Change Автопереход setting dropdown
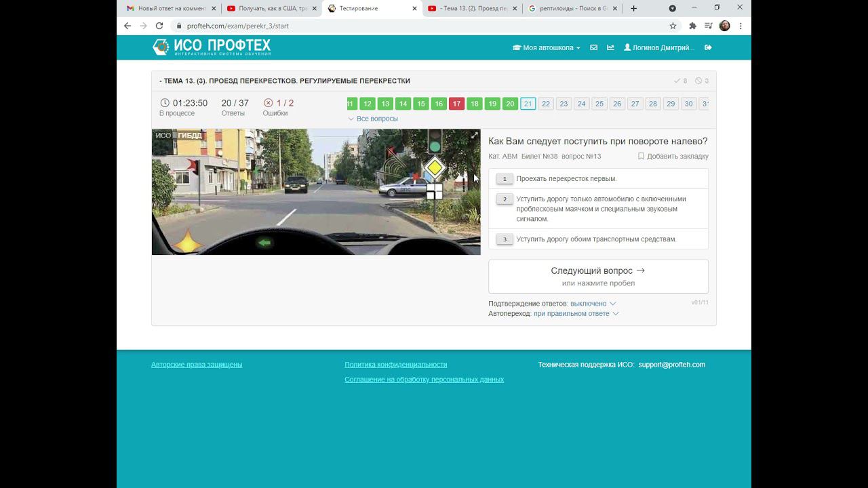The image size is (868, 488). [576, 314]
